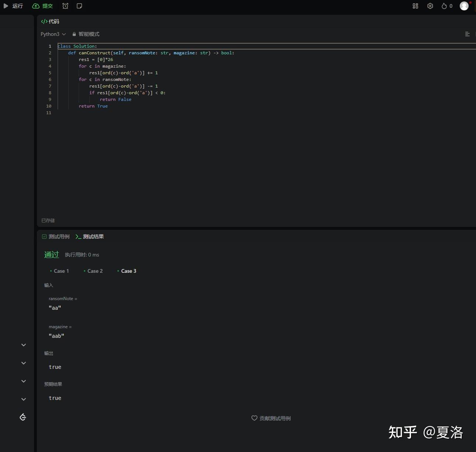Expand the second sidebar chevron
The image size is (476, 452).
pos(23,363)
